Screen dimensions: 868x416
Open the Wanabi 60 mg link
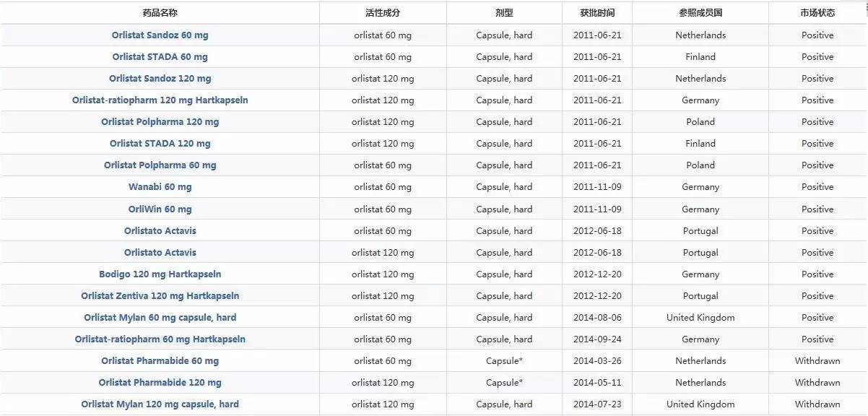pyautogui.click(x=160, y=186)
